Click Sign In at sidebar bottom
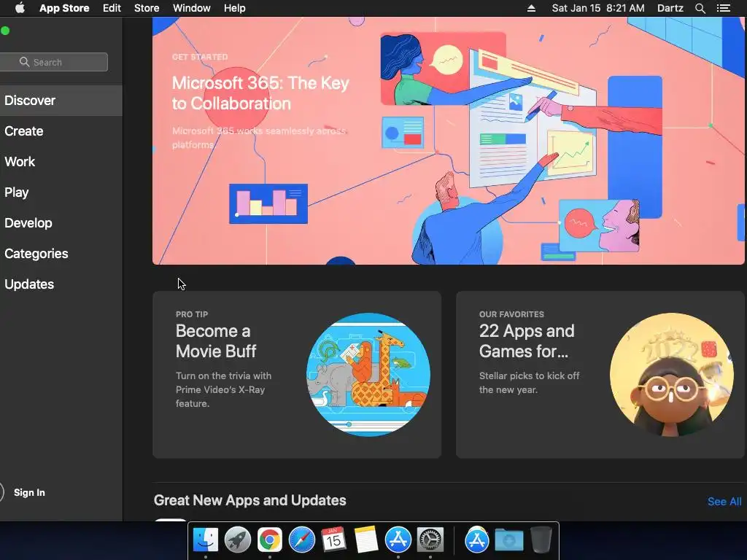747x560 pixels. pos(29,492)
